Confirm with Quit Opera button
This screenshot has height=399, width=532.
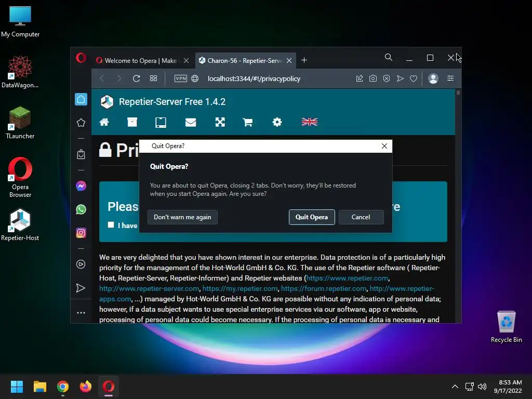click(312, 217)
